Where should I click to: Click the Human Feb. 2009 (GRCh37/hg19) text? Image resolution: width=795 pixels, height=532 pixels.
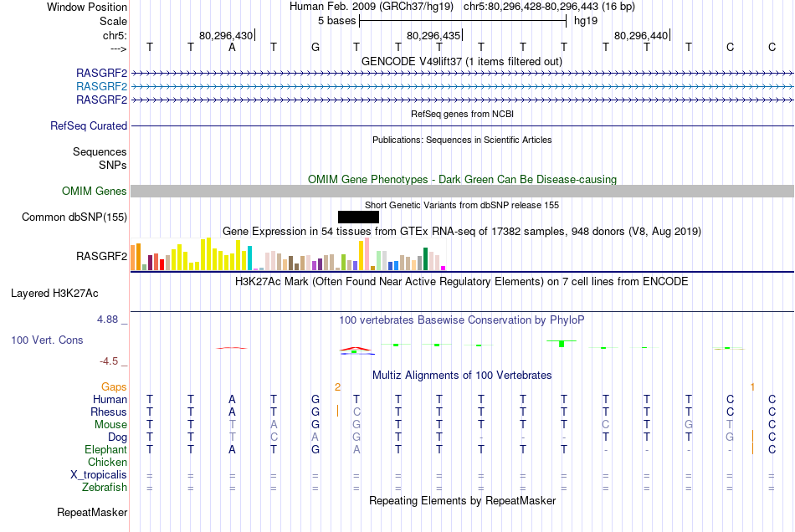click(372, 7)
